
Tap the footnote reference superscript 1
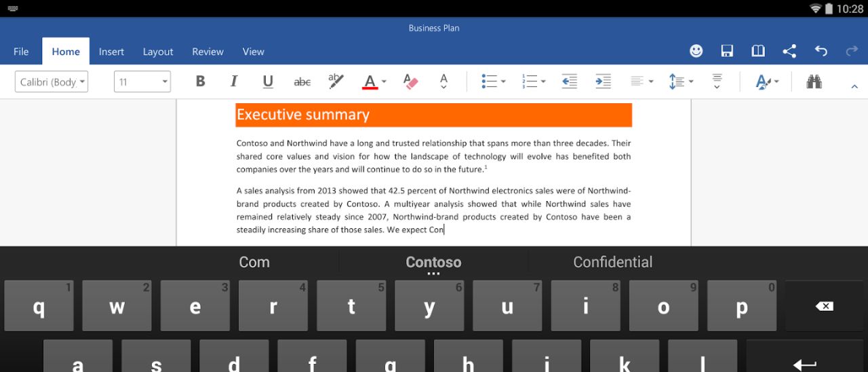pyautogui.click(x=486, y=167)
